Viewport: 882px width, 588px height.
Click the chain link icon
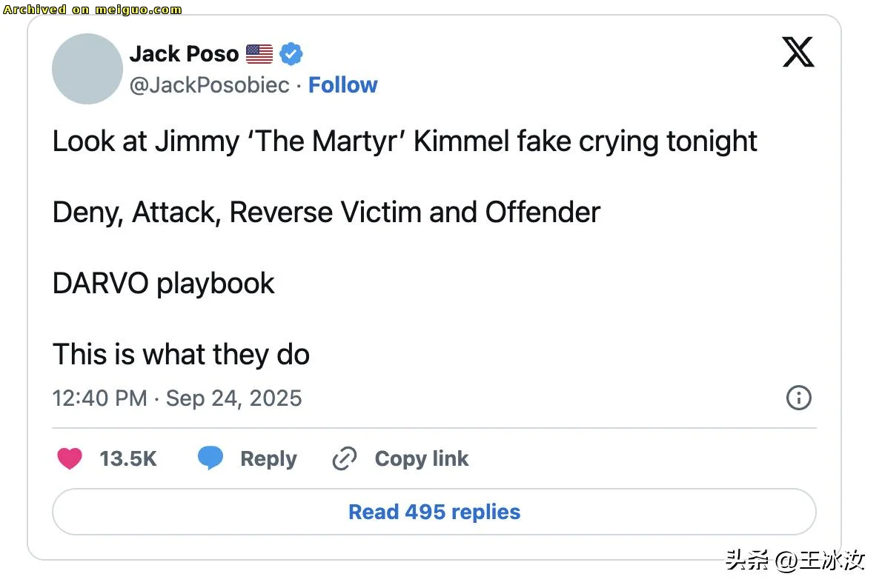(344, 458)
